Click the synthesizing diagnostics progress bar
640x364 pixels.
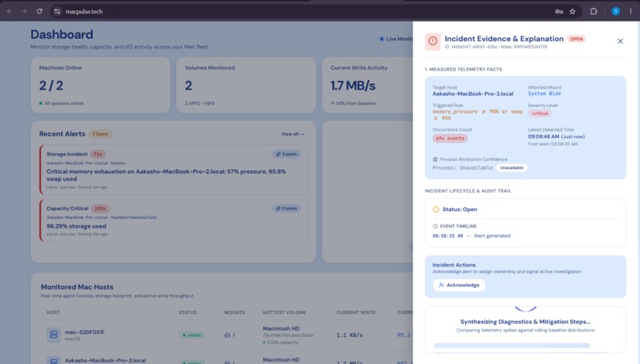(x=511, y=346)
